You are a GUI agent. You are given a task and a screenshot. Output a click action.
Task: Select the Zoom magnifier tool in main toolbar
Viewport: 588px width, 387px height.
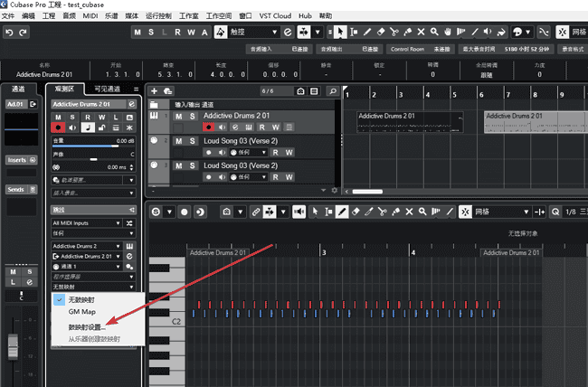[x=434, y=33]
